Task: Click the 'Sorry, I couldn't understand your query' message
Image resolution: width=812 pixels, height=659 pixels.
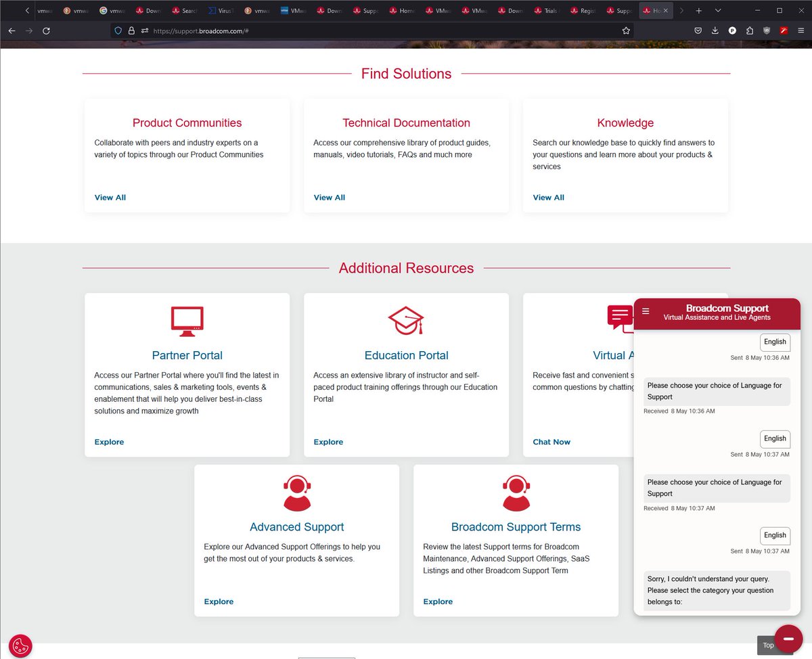Action: (717, 590)
